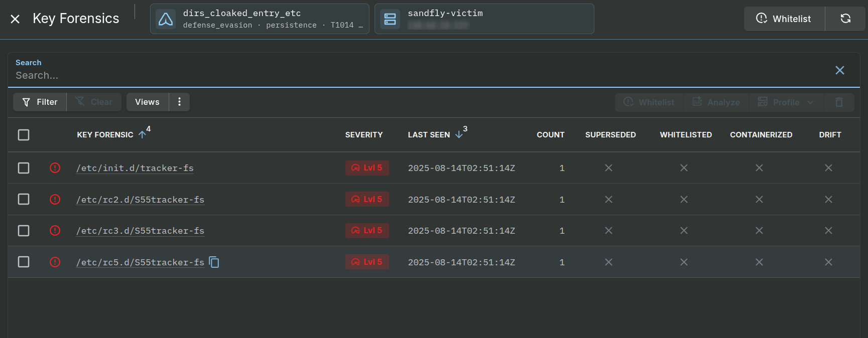Copy the /etc/rc5.d/S55tracker-fs path

[214, 262]
